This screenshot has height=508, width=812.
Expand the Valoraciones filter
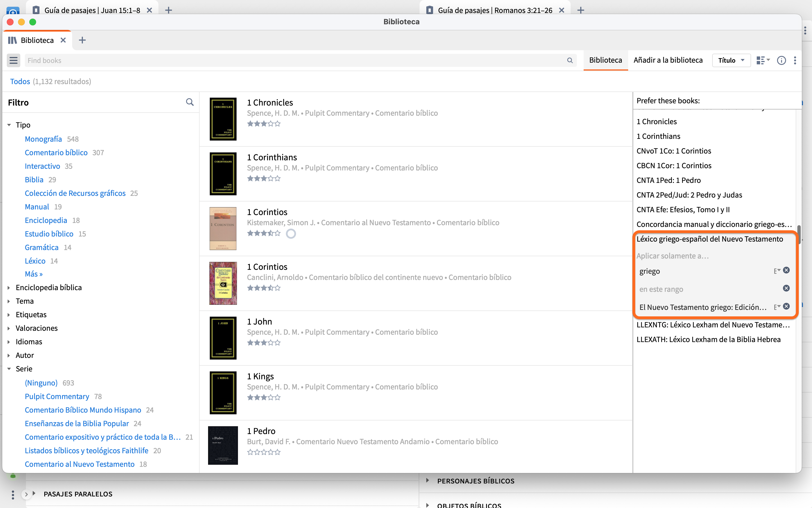click(x=9, y=328)
